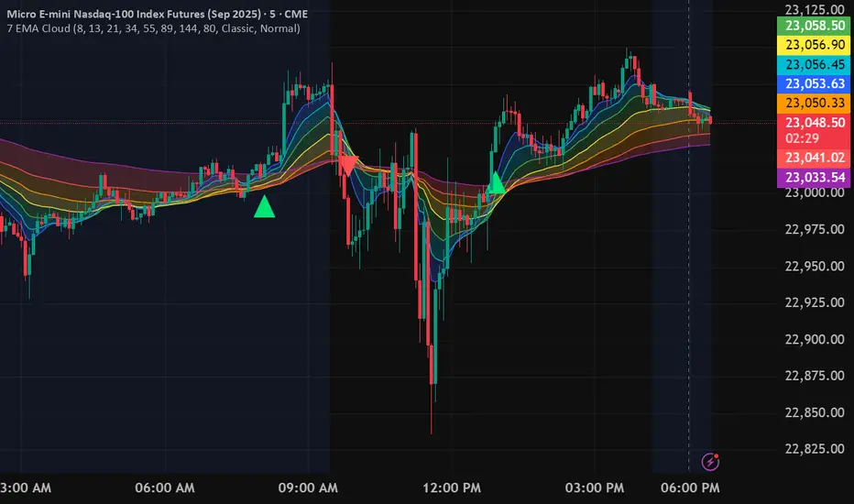Click the 12:00 PM time axis label
Image resolution: width=854 pixels, height=504 pixels.
tap(452, 488)
